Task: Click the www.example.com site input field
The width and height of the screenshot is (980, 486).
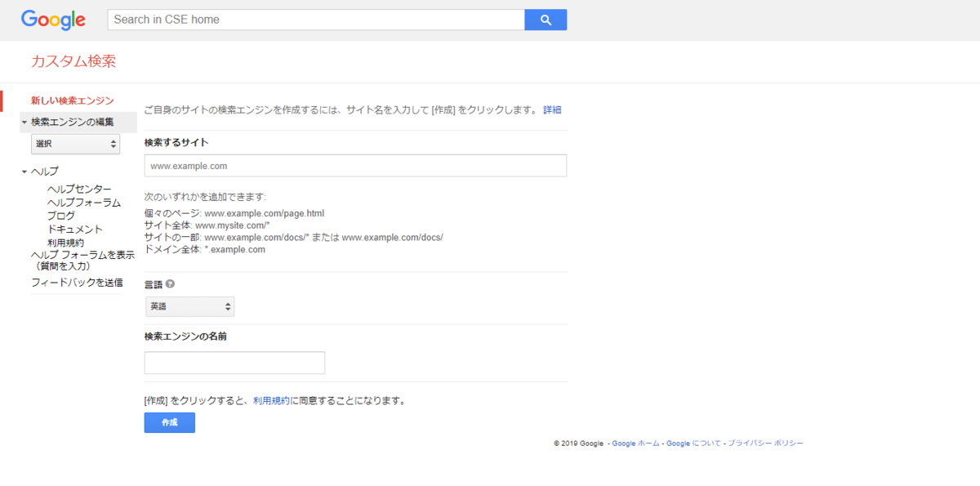Action: 355,165
